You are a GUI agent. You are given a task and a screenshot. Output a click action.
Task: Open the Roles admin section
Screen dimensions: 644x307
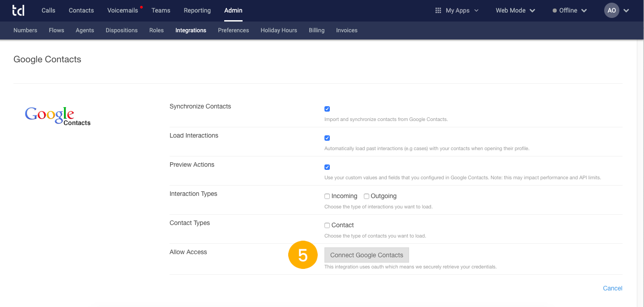157,30
